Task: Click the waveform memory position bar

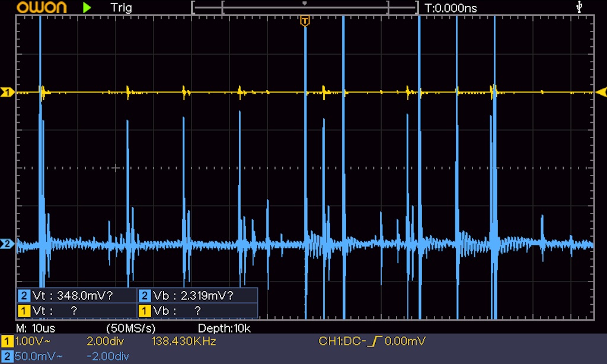Action: click(x=305, y=7)
